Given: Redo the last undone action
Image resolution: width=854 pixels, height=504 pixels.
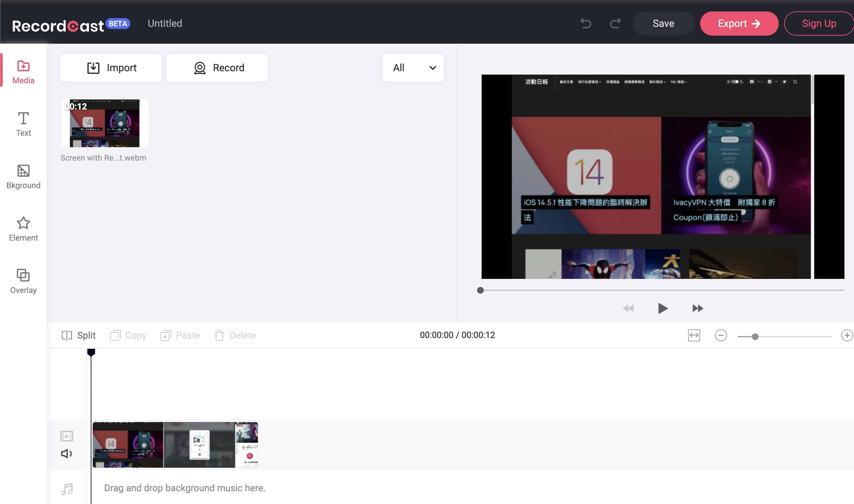Looking at the screenshot, I should [x=615, y=24].
